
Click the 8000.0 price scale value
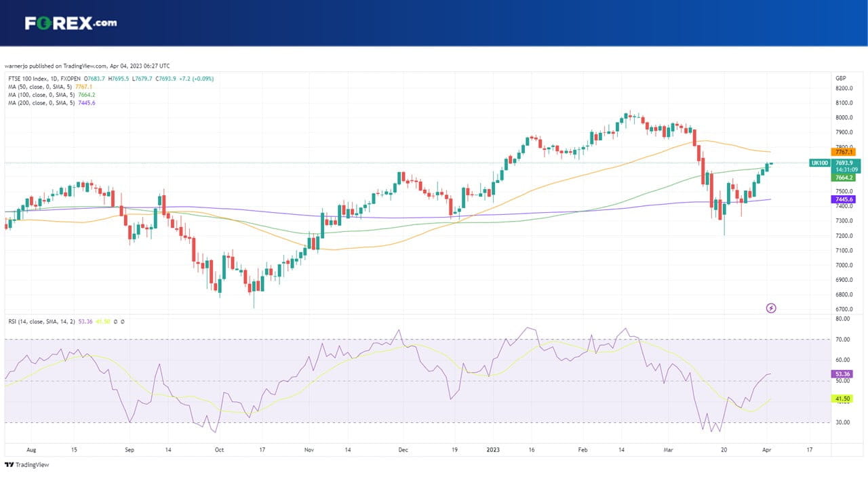click(844, 118)
